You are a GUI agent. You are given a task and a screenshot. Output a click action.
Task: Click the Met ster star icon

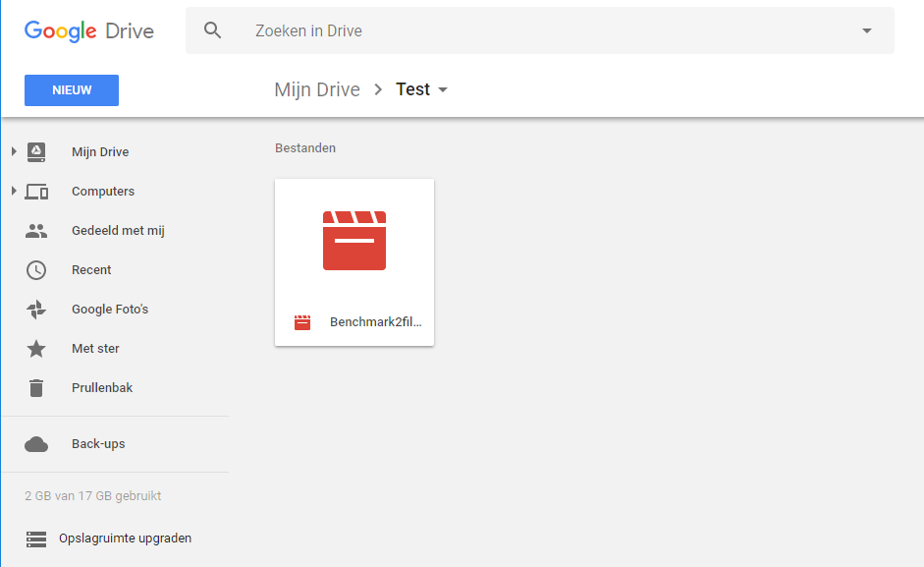36,349
